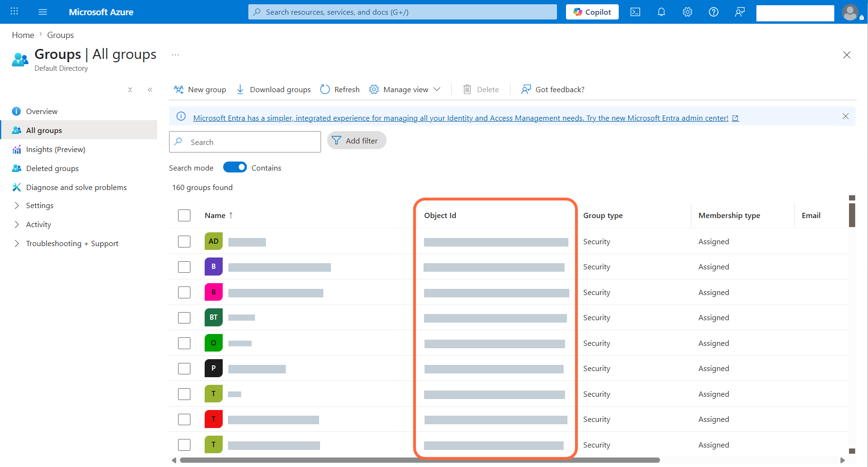
Task: Click the Object Id column header
Action: coord(440,215)
